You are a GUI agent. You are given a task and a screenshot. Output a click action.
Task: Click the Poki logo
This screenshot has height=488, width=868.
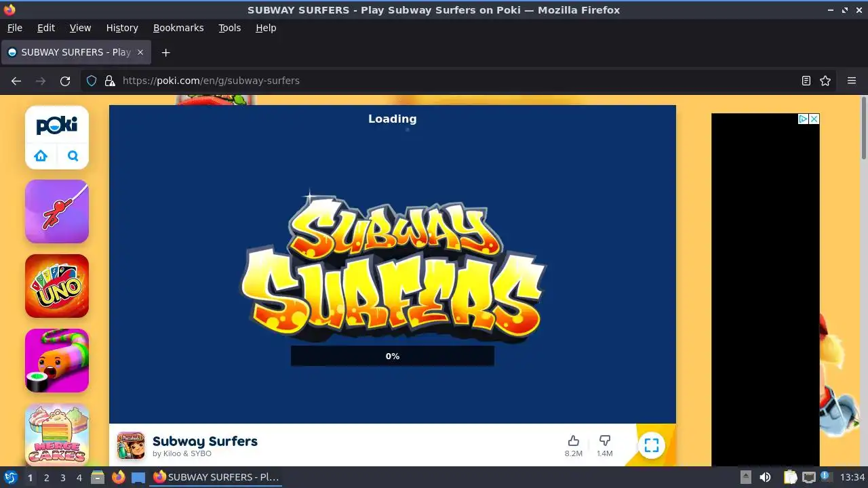pyautogui.click(x=57, y=125)
